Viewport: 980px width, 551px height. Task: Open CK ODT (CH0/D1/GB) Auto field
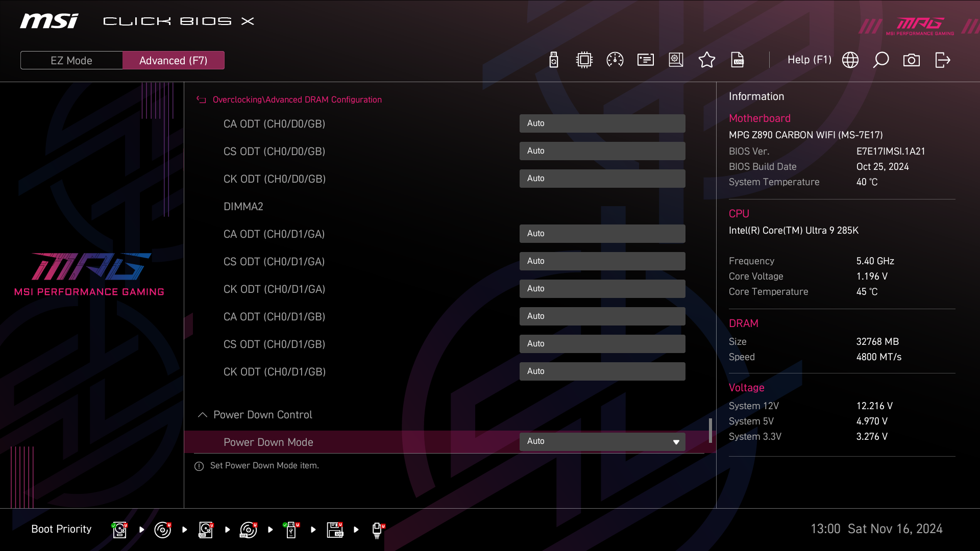coord(602,371)
